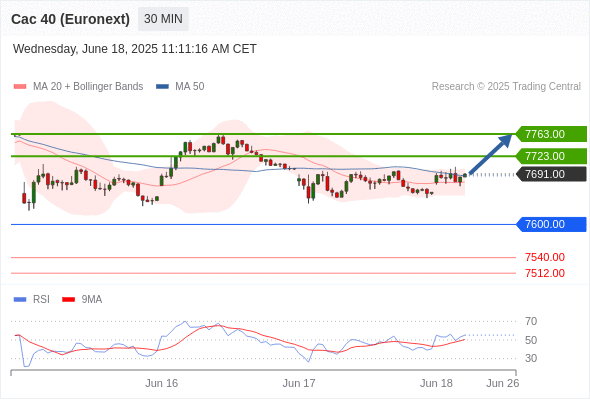Click the 7600.00 blue pivot label

[551, 224]
